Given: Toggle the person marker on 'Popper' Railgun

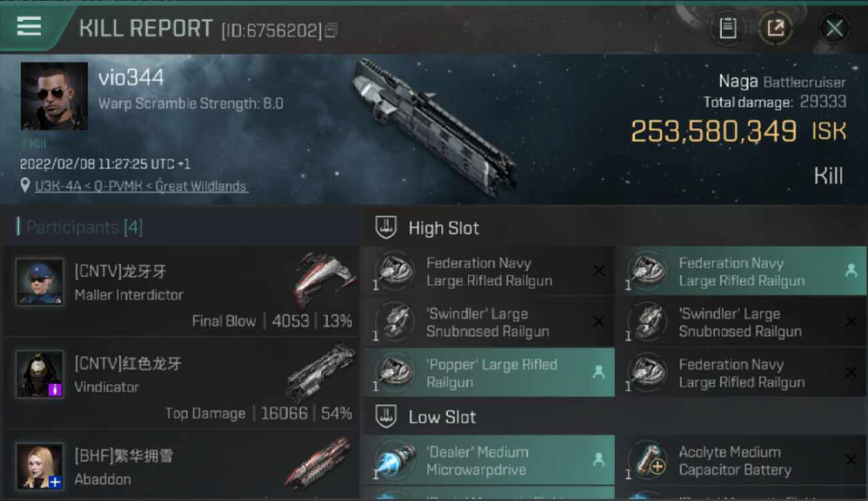Looking at the screenshot, I should click(598, 373).
